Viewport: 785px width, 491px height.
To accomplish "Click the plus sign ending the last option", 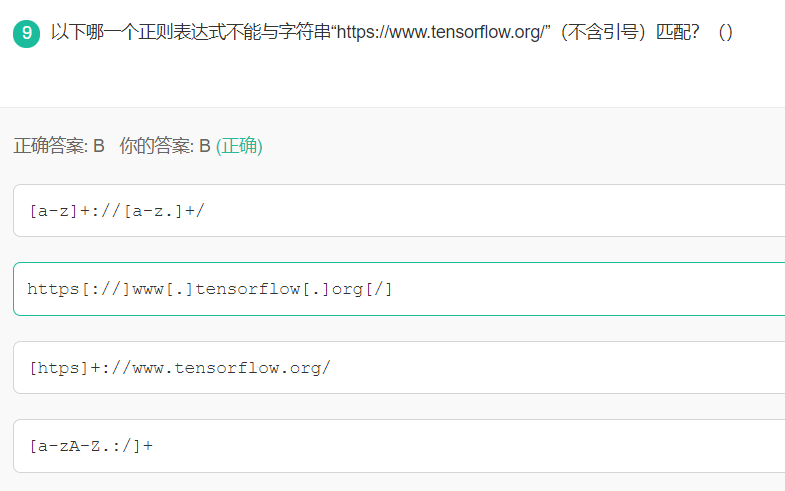I will (x=148, y=445).
